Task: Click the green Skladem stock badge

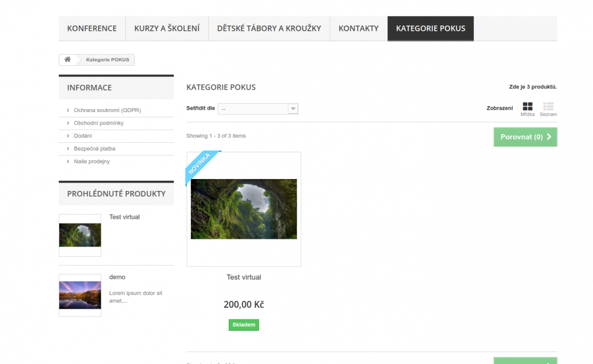Action: click(243, 324)
